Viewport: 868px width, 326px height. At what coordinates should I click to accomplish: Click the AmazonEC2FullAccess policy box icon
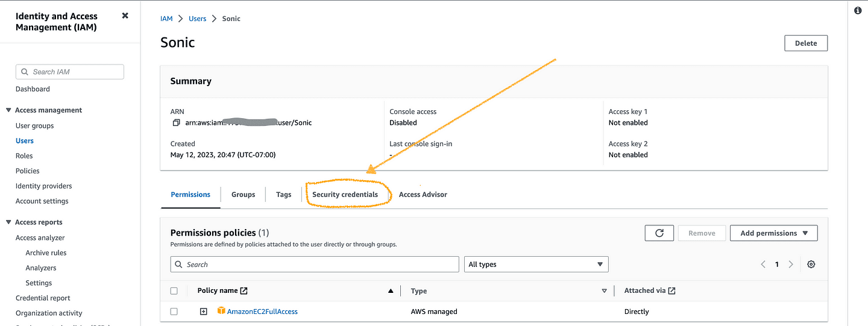tap(221, 311)
